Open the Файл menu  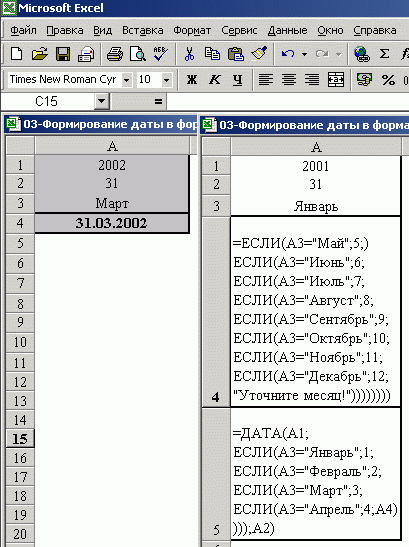click(23, 30)
